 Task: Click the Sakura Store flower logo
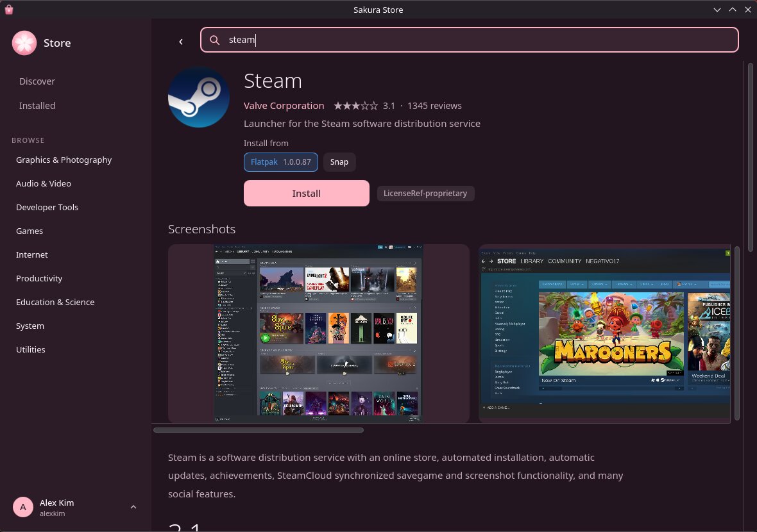click(x=24, y=43)
